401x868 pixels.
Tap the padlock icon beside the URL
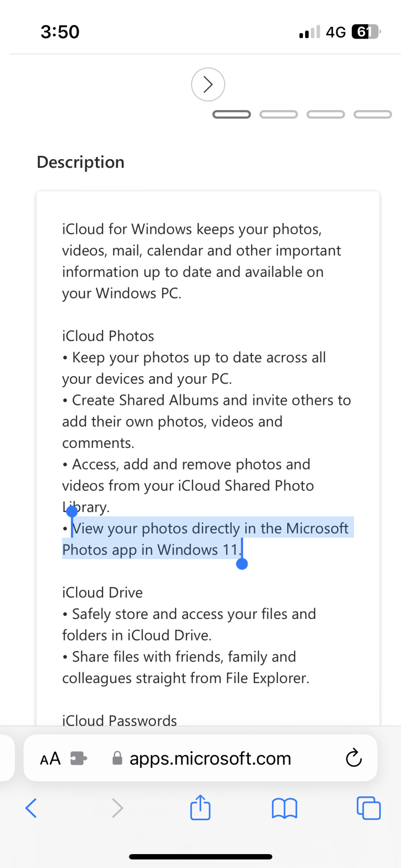pyautogui.click(x=117, y=758)
